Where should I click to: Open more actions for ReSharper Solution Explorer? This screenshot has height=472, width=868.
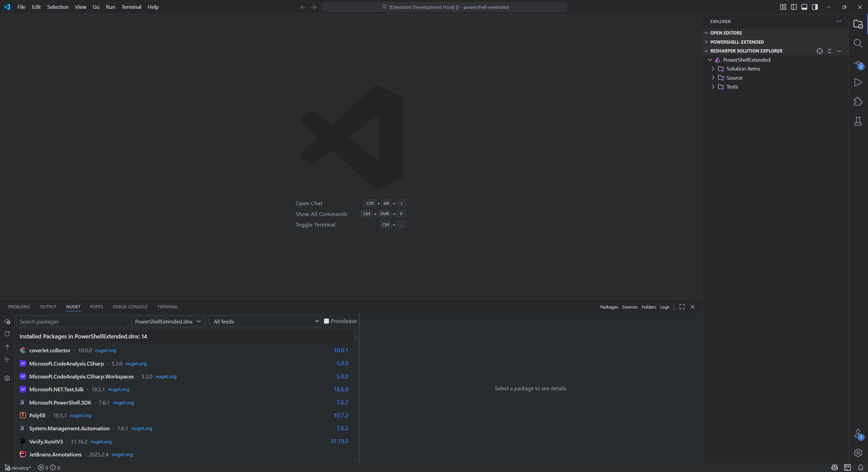click(x=839, y=51)
